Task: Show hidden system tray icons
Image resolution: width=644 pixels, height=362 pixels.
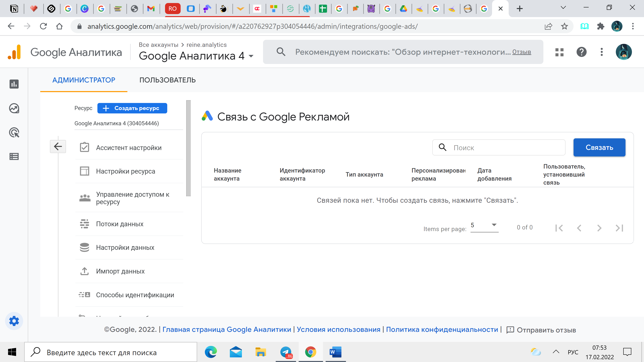Action: [x=556, y=352]
